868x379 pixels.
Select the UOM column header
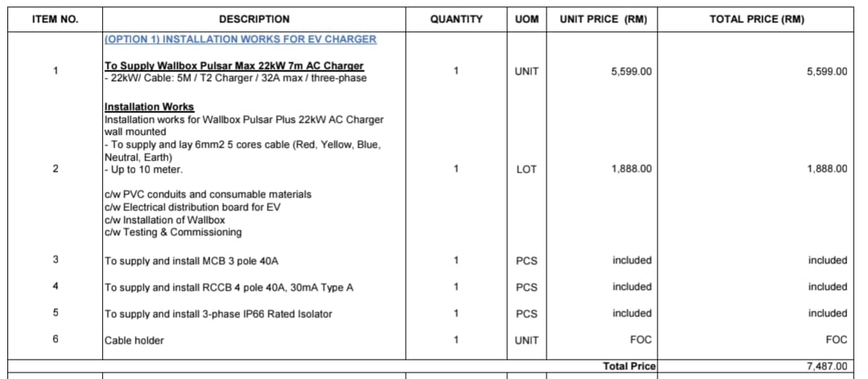click(526, 19)
